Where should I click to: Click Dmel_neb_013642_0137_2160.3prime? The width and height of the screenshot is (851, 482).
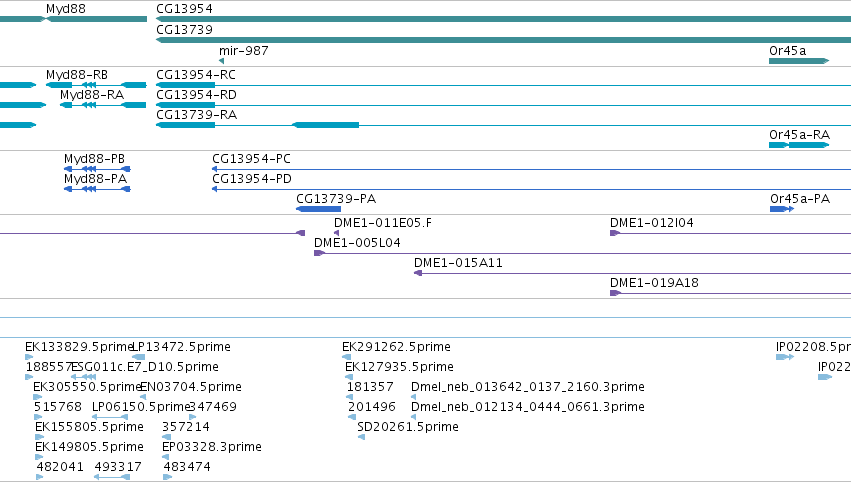528,387
